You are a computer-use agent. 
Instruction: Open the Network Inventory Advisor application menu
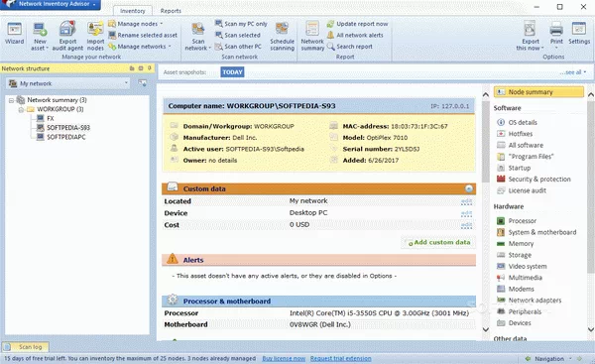point(51,5)
